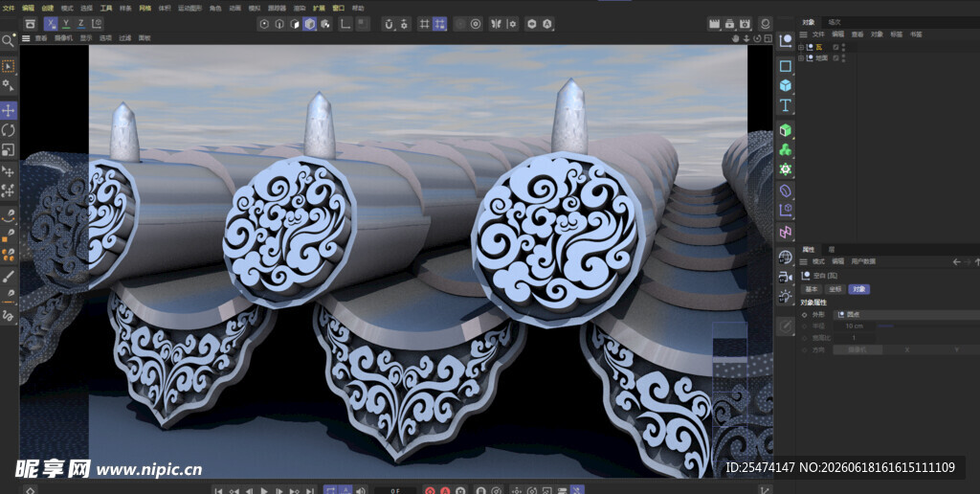Add a Text object with T icon

tap(786, 104)
